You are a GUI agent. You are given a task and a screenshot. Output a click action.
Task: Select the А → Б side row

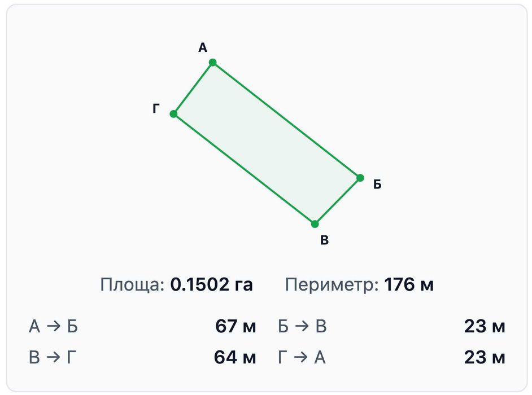coord(142,326)
